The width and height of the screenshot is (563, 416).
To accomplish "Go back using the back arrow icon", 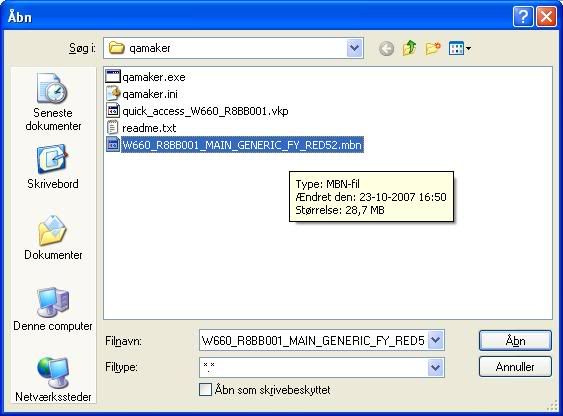I will [x=386, y=48].
